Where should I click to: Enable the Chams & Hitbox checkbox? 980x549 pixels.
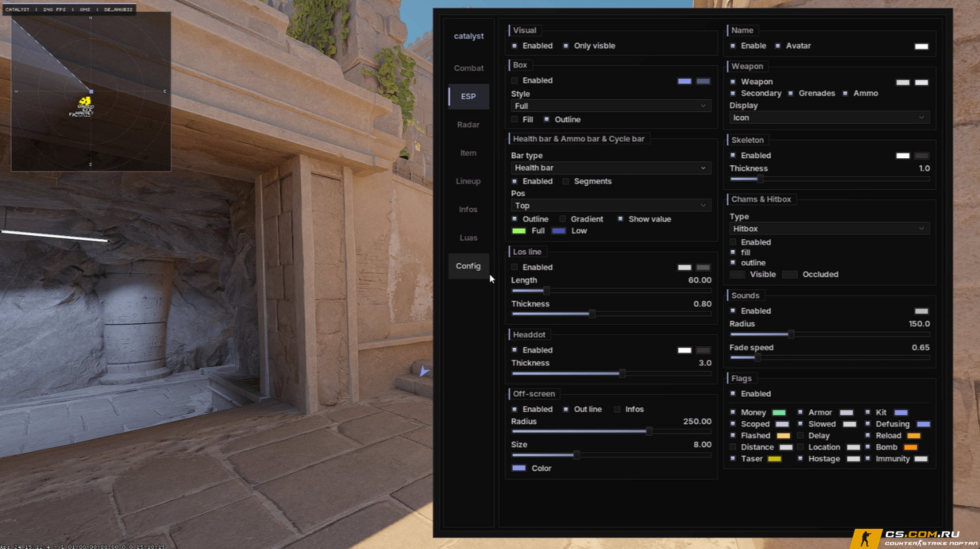click(733, 242)
